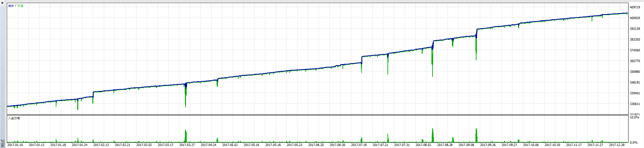Click the green 净值 equity legend label
This screenshot has height=148, width=644.
pyautogui.click(x=20, y=6)
